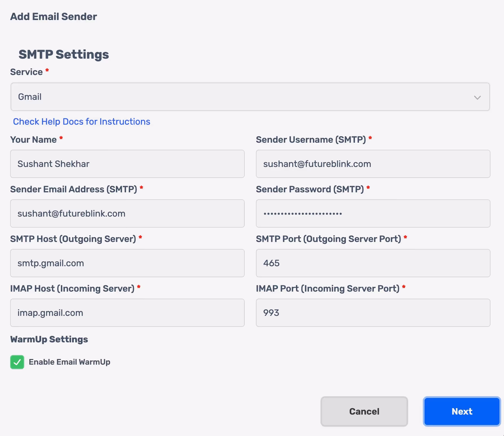Viewport: 504px width, 436px height.
Task: Select the IMAP Port field showing 993
Action: (373, 313)
